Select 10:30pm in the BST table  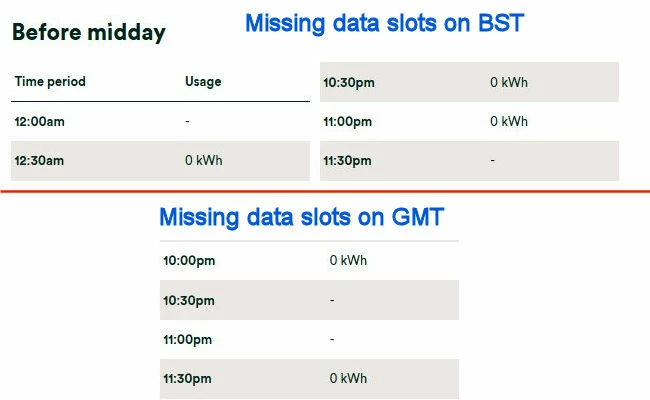click(x=348, y=83)
